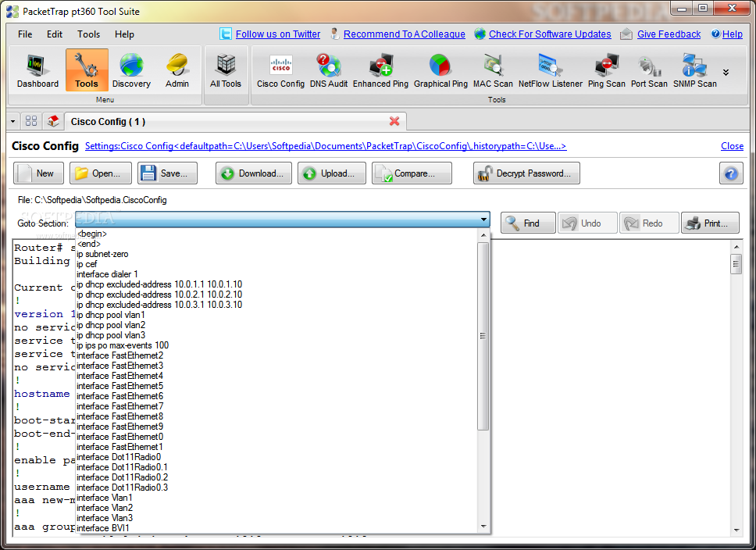Click the config editor scrollbar thumb
This screenshot has height=550, width=756.
tap(736, 264)
